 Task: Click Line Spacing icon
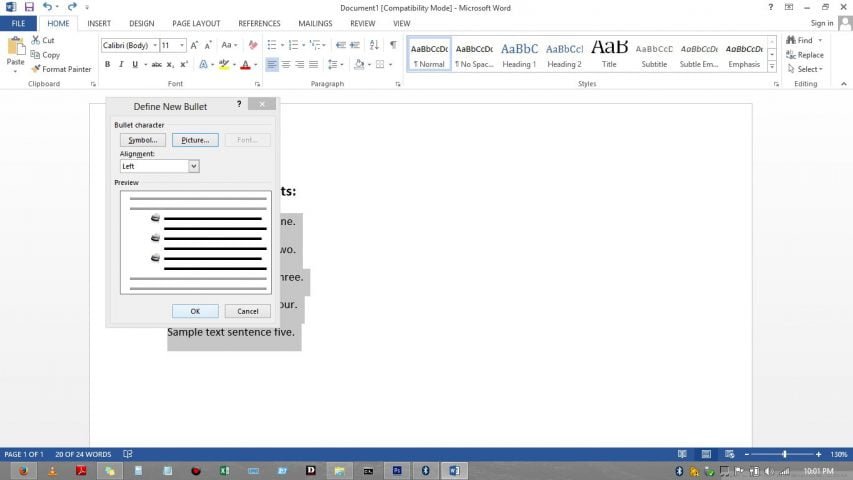(332, 64)
